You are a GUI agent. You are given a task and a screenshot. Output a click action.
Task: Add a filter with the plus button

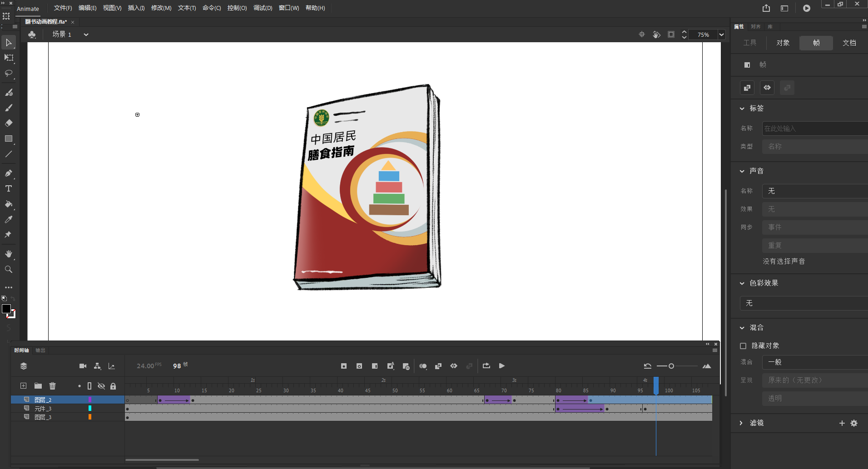point(842,423)
